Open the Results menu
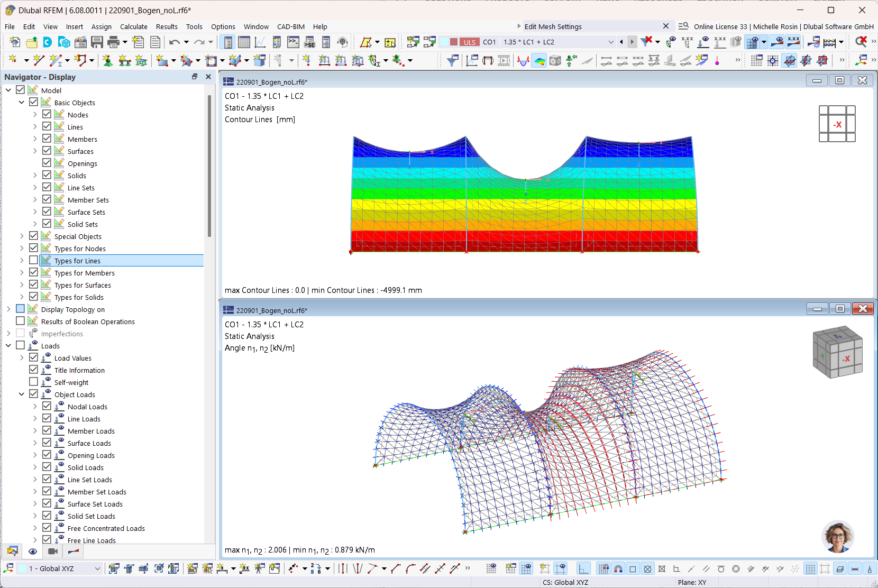This screenshot has height=588, width=878. (x=167, y=26)
